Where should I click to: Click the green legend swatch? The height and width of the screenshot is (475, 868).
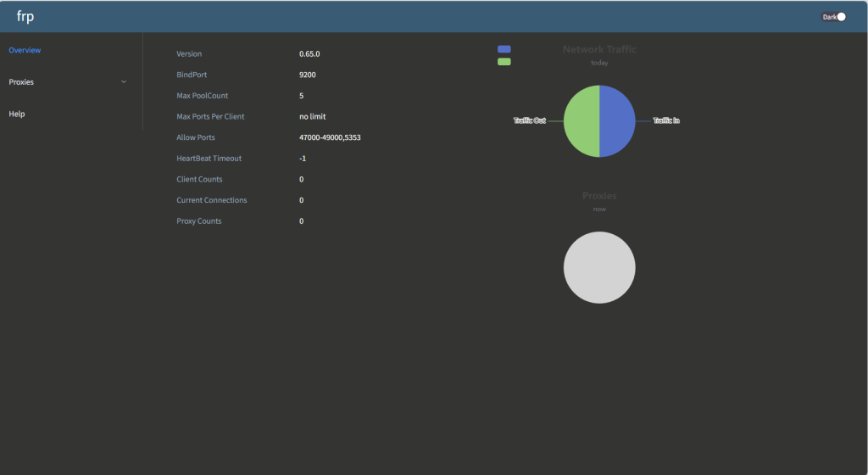click(504, 62)
